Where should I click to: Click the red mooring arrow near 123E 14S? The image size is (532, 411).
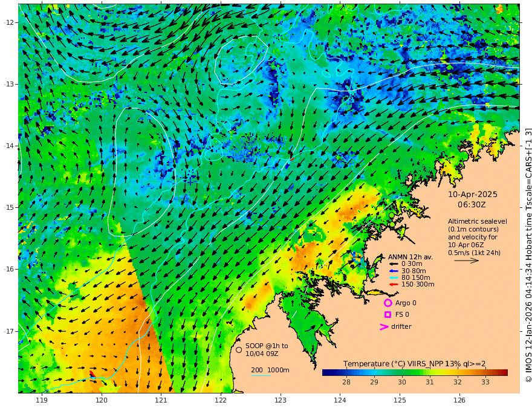292,158
